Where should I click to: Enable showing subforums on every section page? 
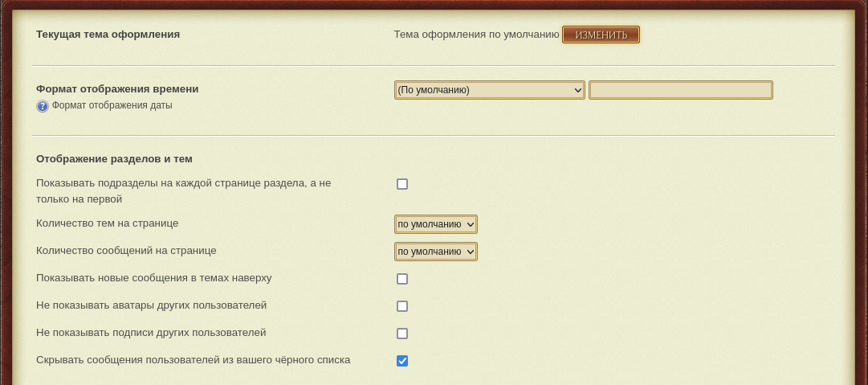pos(402,184)
